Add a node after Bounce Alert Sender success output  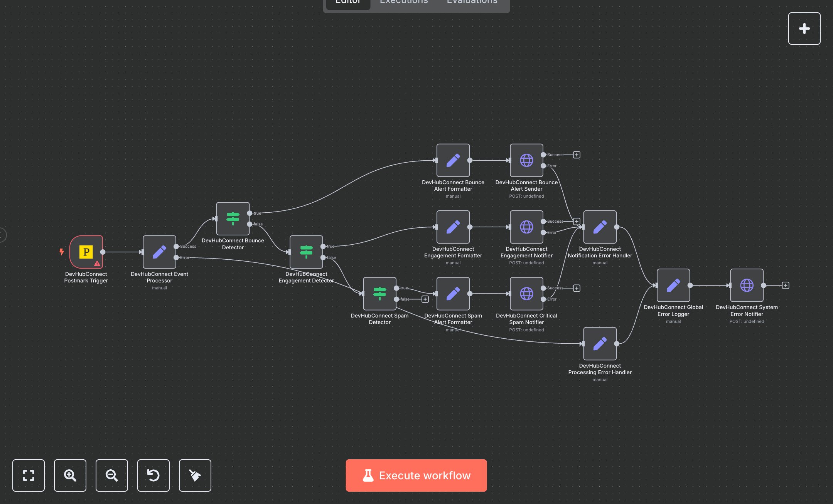point(577,155)
